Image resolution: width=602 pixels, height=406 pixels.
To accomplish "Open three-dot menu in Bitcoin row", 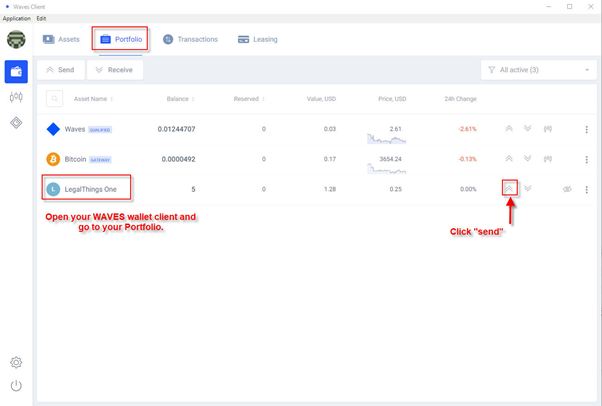I will tap(586, 159).
